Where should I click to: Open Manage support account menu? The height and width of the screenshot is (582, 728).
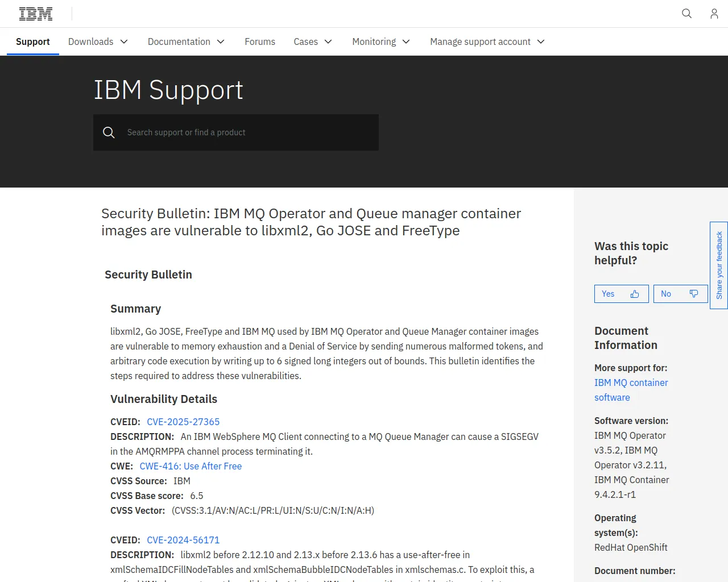pos(487,41)
